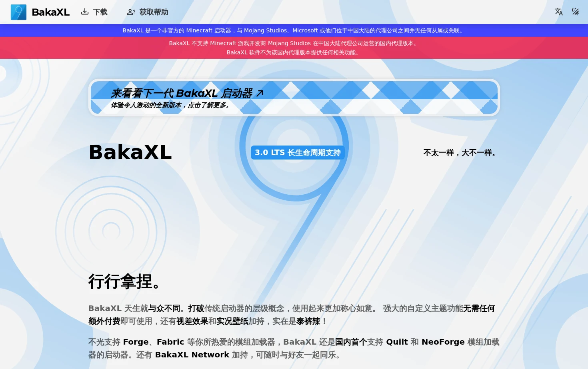Click the 3.0 LTS 长生命周期支持 badge
This screenshot has height=369, width=588.
[298, 152]
